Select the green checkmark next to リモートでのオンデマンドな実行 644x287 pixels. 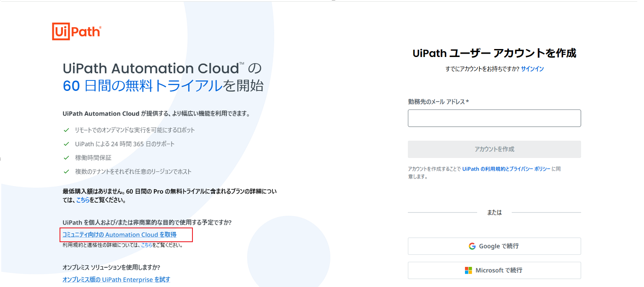(x=67, y=130)
